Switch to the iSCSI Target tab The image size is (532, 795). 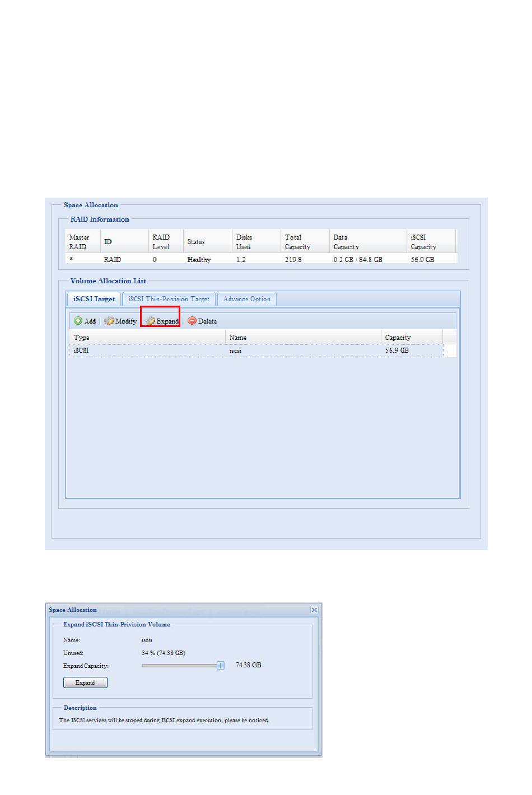pyautogui.click(x=94, y=299)
